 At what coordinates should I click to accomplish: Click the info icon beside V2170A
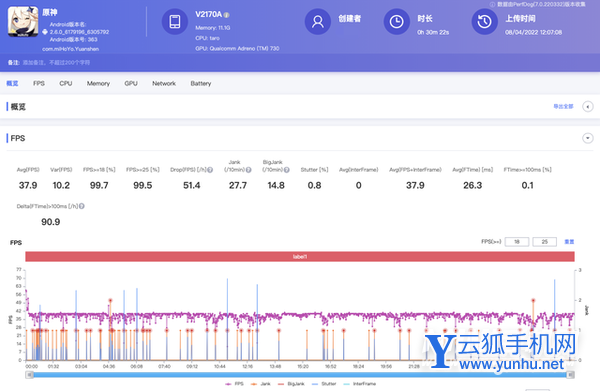[x=227, y=15]
